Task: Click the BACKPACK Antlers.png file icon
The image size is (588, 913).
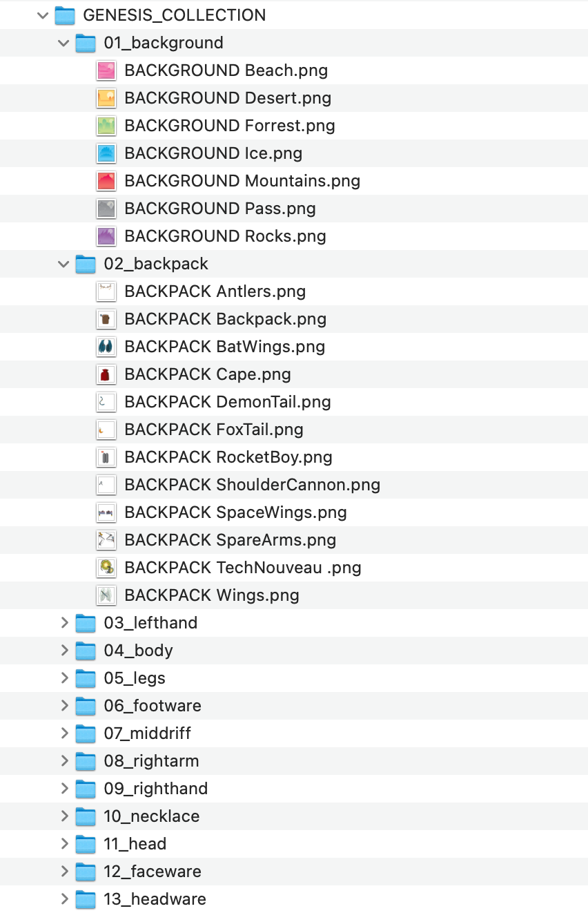Action: pyautogui.click(x=106, y=291)
